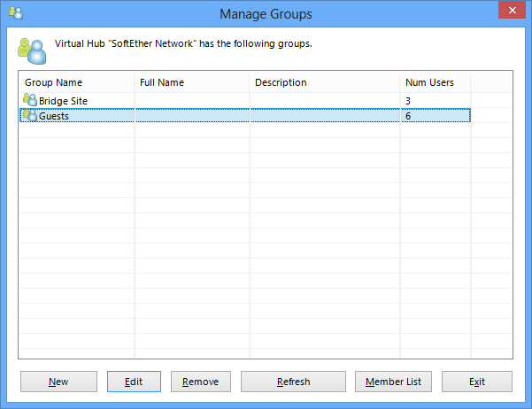Click the large users icon beside the hub description

point(32,51)
